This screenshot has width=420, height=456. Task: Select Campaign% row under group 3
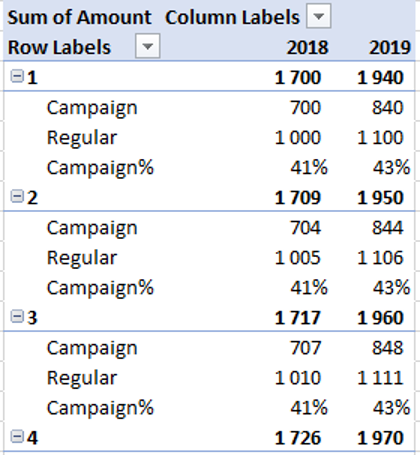pyautogui.click(x=100, y=409)
